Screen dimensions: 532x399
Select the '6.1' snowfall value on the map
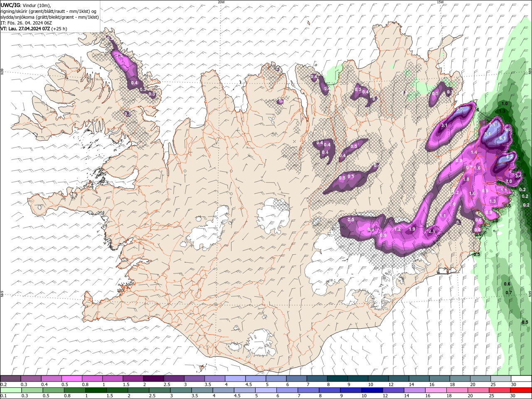(502, 138)
